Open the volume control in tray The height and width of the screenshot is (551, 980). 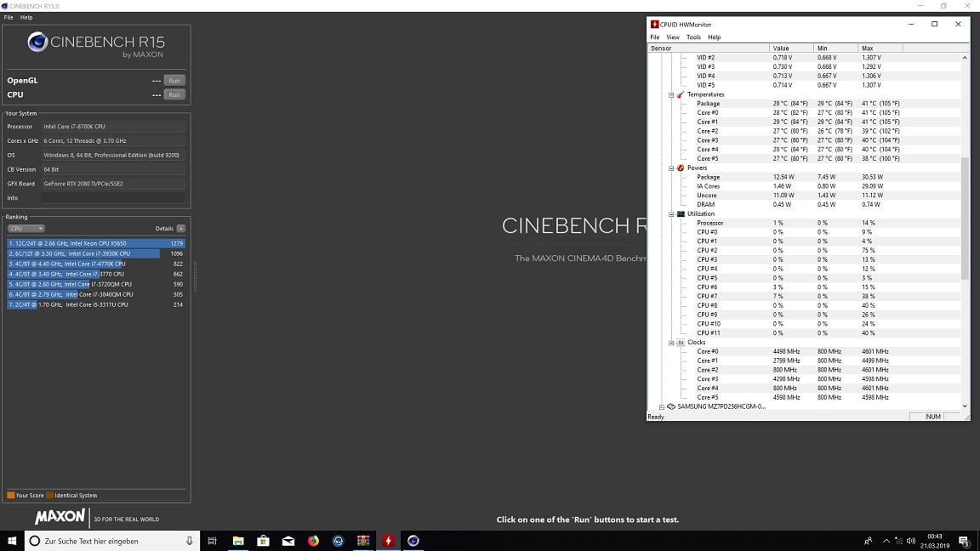(x=910, y=541)
